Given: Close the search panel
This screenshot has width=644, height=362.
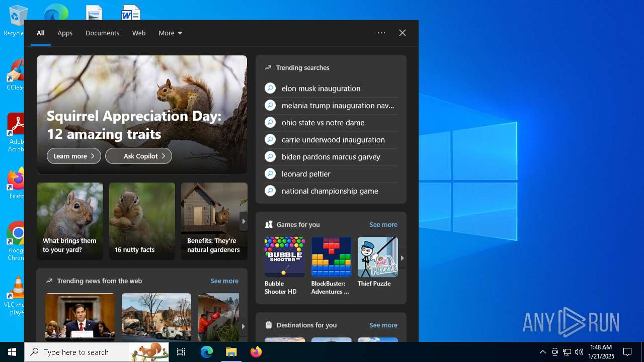Looking at the screenshot, I should pos(403,33).
